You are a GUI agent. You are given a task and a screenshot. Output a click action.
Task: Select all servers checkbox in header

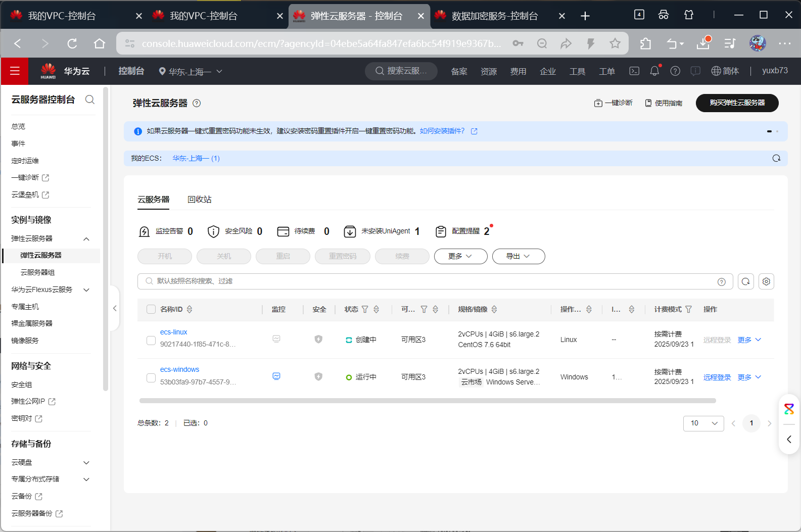(x=151, y=309)
